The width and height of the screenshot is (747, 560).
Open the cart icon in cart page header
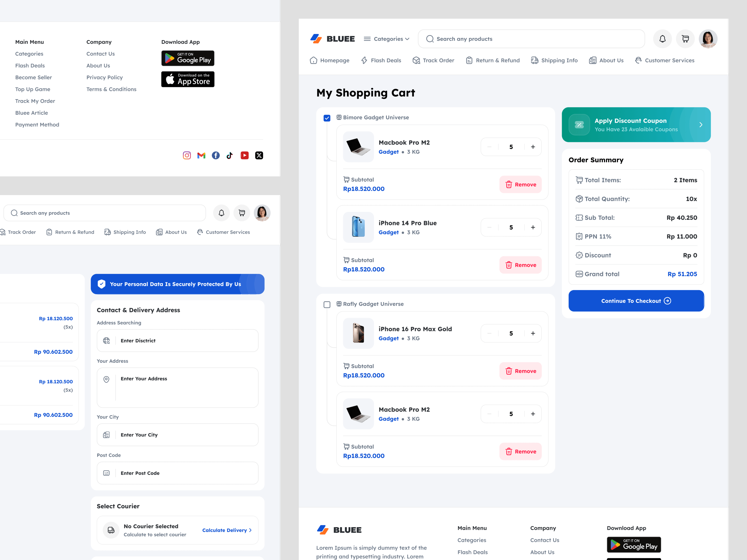(x=685, y=39)
